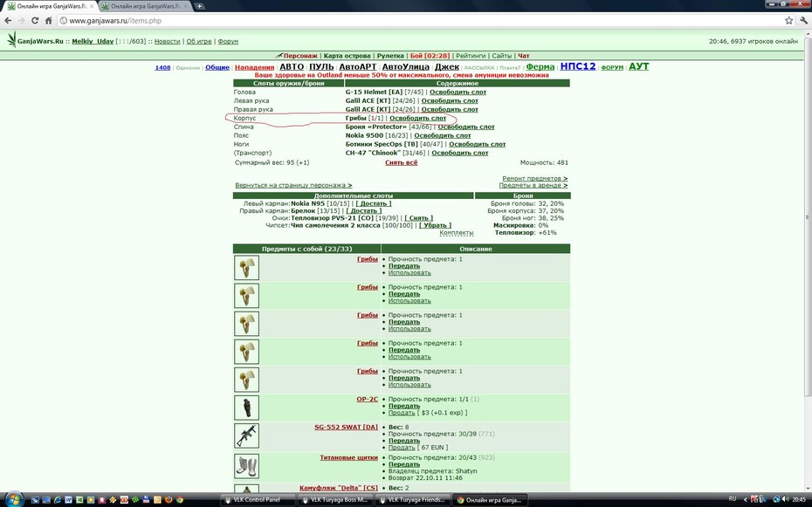Open browser home page icon
Screen dimensions: 812x507
pos(48,21)
